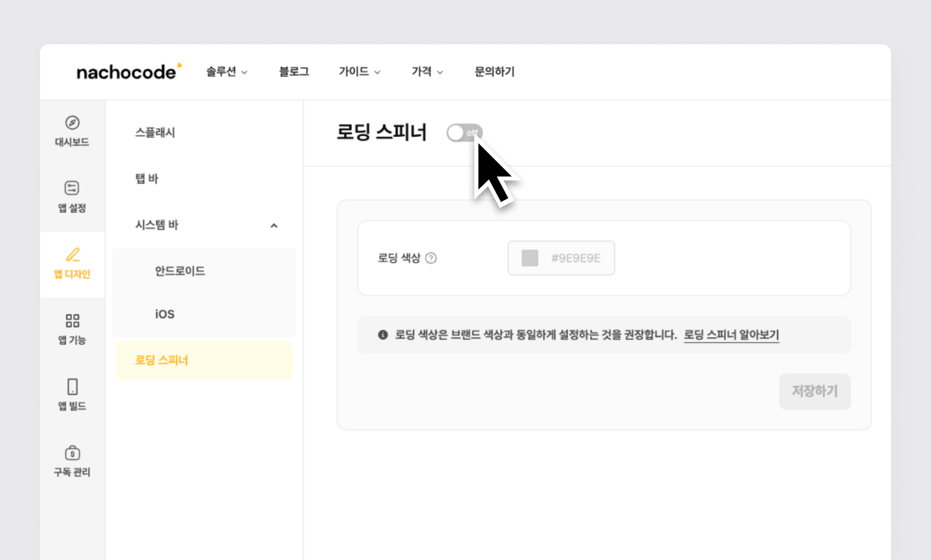Click the 저장하기 save button
The image size is (931, 560).
point(814,391)
